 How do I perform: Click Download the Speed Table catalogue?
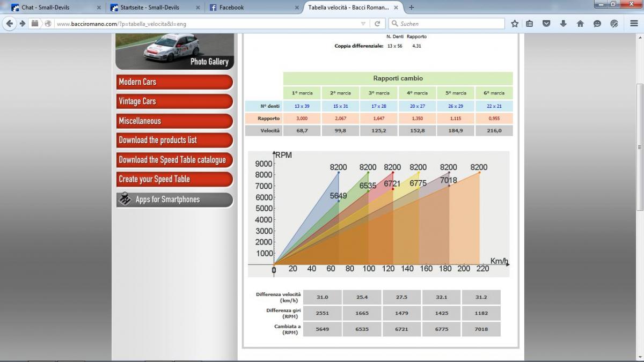click(174, 160)
